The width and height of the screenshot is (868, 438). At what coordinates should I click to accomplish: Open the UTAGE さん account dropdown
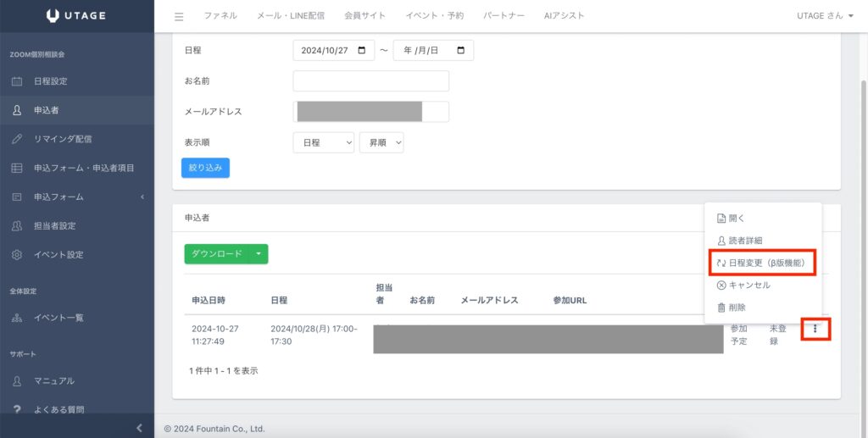tap(825, 15)
